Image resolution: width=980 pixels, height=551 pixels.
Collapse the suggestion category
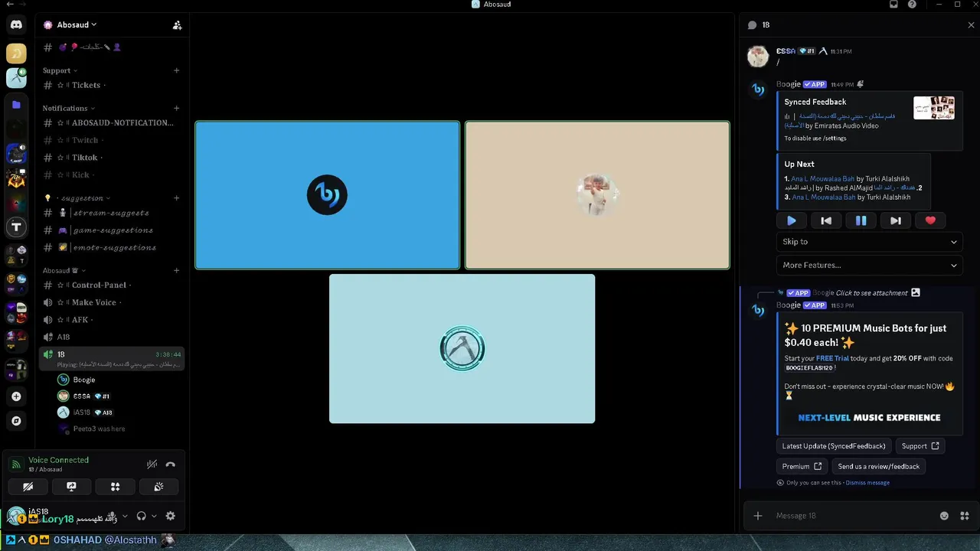[77, 198]
